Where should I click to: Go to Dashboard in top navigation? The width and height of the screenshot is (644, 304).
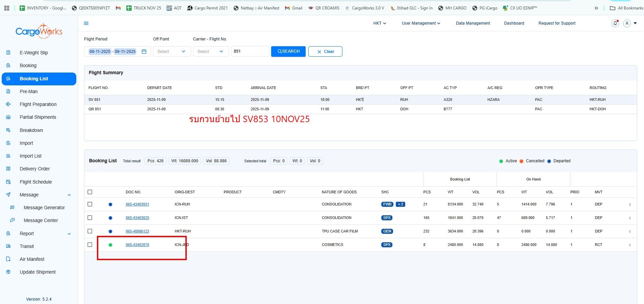click(x=514, y=23)
